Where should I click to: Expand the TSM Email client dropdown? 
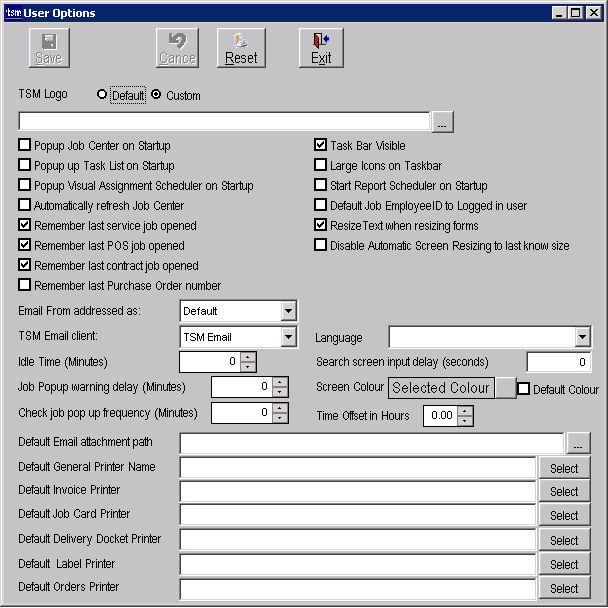pos(288,338)
